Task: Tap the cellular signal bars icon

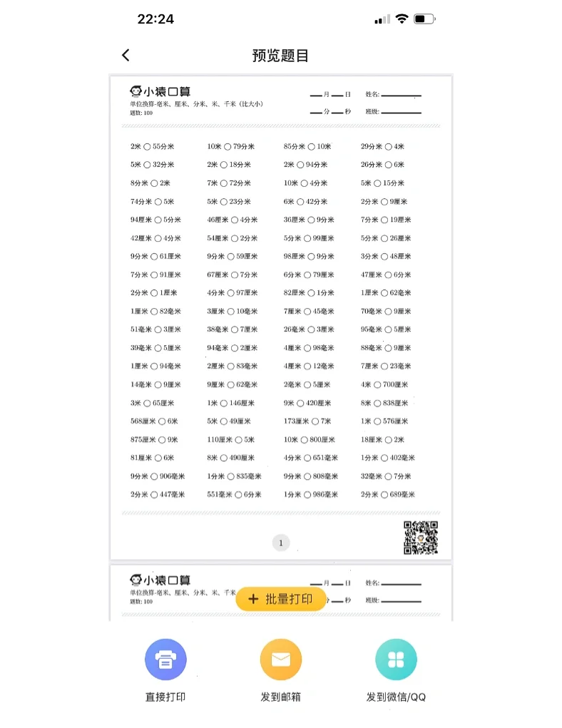Action: pos(382,19)
